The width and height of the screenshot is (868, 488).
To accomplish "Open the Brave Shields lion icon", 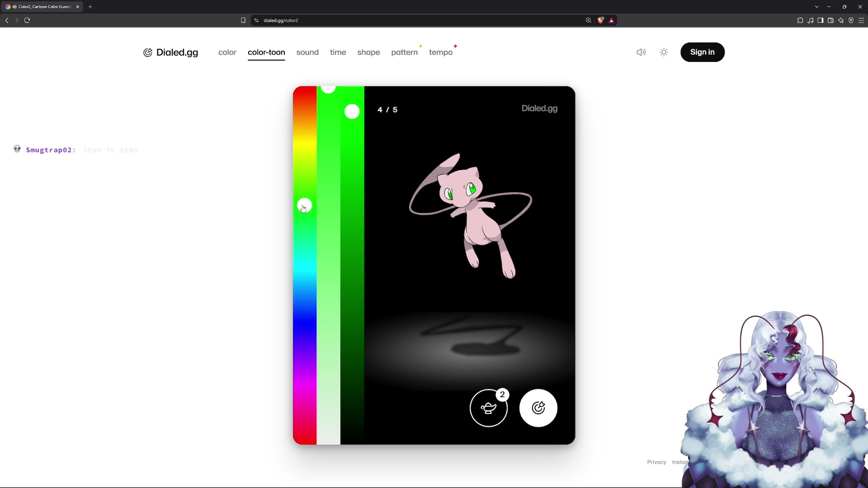I will [601, 20].
